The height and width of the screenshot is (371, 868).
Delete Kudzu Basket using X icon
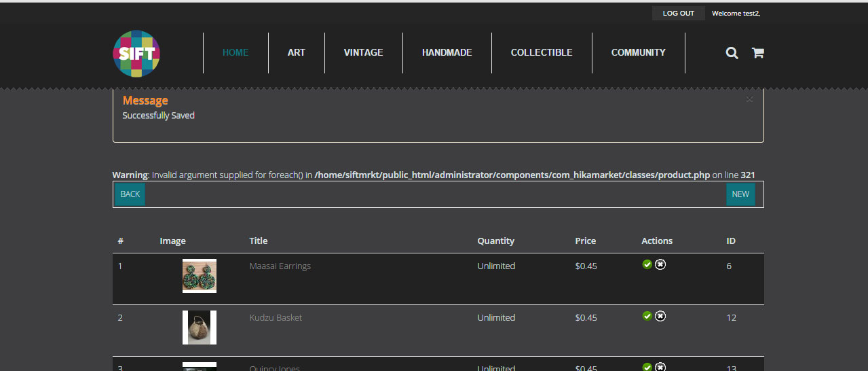point(660,316)
